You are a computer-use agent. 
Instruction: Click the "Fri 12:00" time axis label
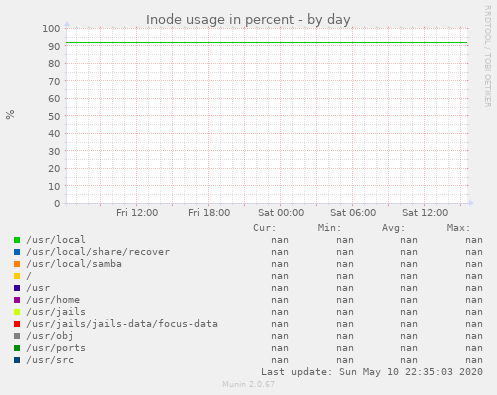[137, 213]
